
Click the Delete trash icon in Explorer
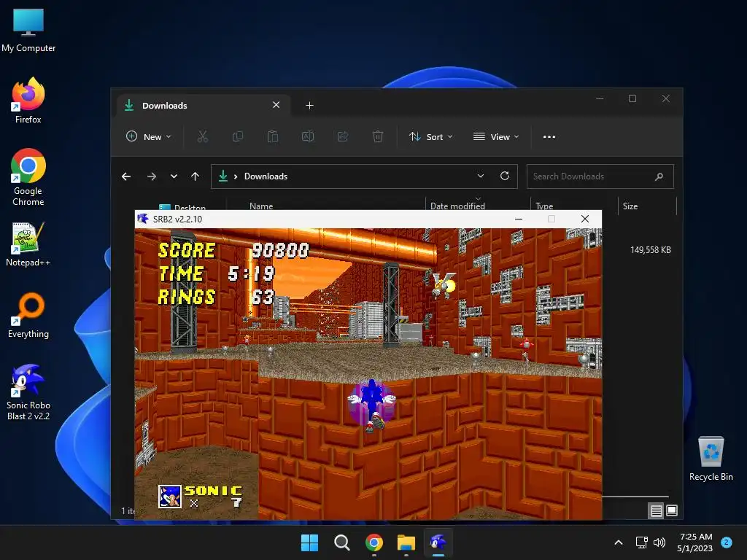click(378, 136)
